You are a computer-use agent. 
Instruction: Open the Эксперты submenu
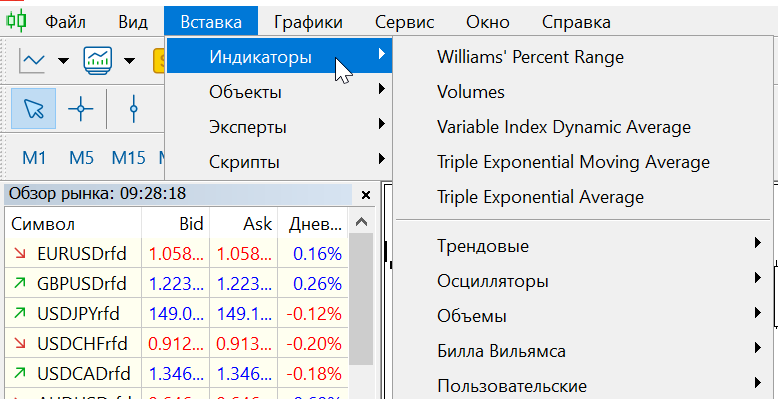(279, 127)
